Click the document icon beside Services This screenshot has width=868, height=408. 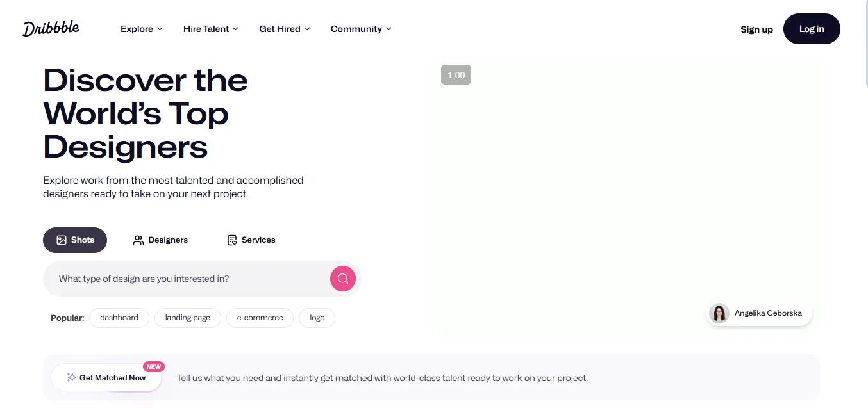pyautogui.click(x=232, y=240)
